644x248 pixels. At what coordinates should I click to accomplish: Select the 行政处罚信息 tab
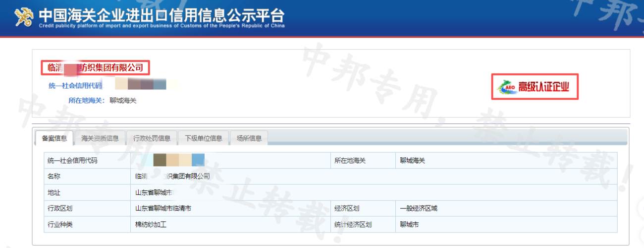point(152,138)
